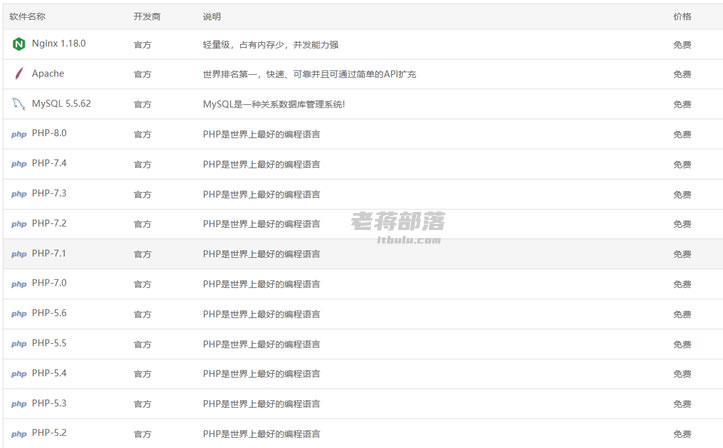Click the php icon beside PHP-7.4

(x=19, y=164)
